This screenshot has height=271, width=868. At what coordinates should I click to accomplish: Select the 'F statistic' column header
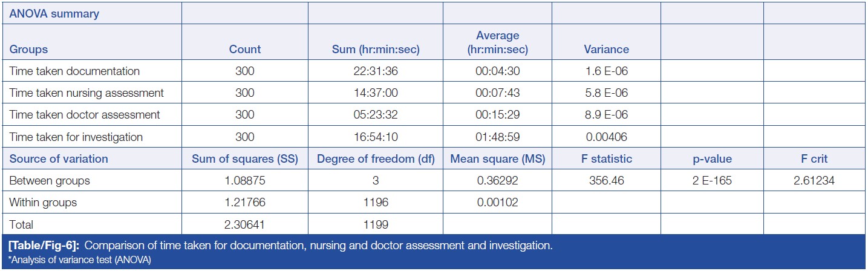tap(606, 159)
